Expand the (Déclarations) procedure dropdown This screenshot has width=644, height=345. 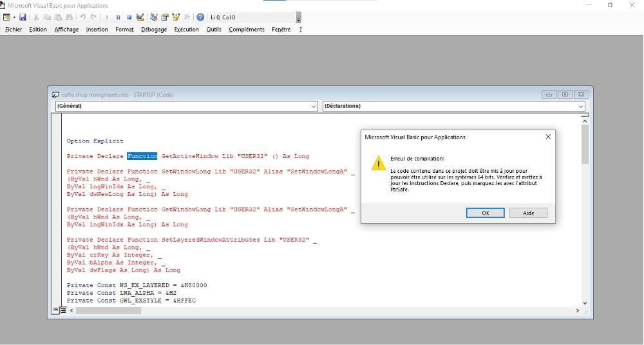[581, 106]
